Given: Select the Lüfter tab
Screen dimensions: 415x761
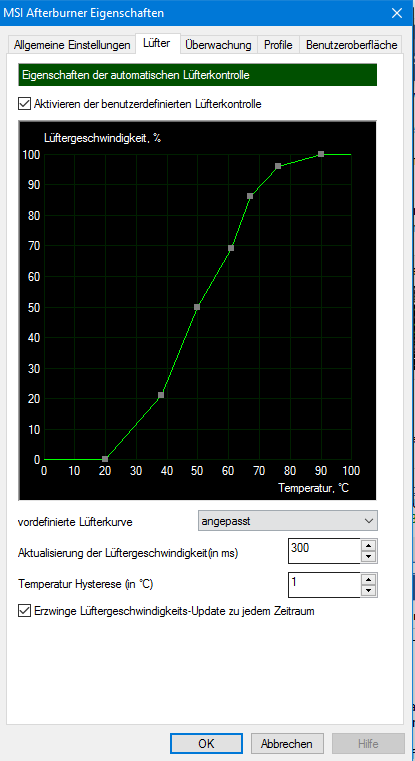Looking at the screenshot, I should pos(156,43).
